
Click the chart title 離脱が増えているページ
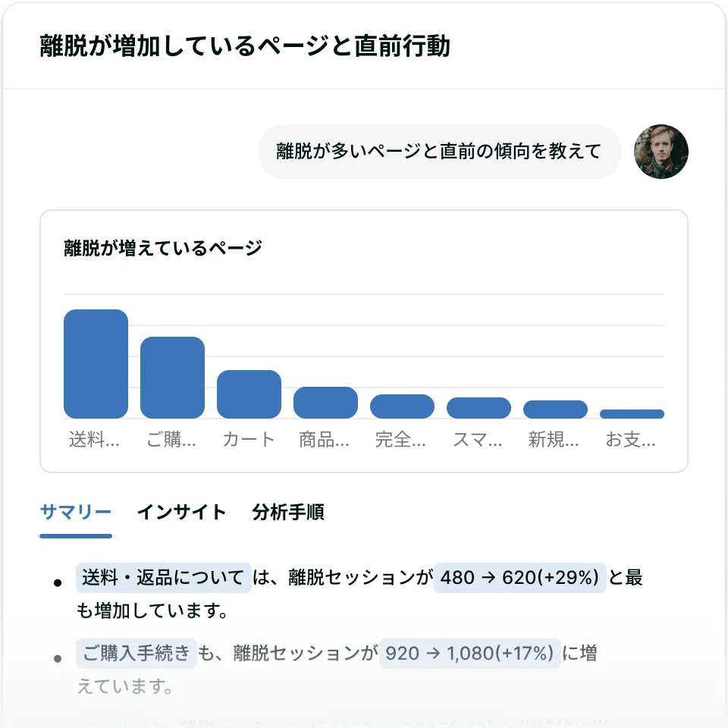(x=163, y=248)
